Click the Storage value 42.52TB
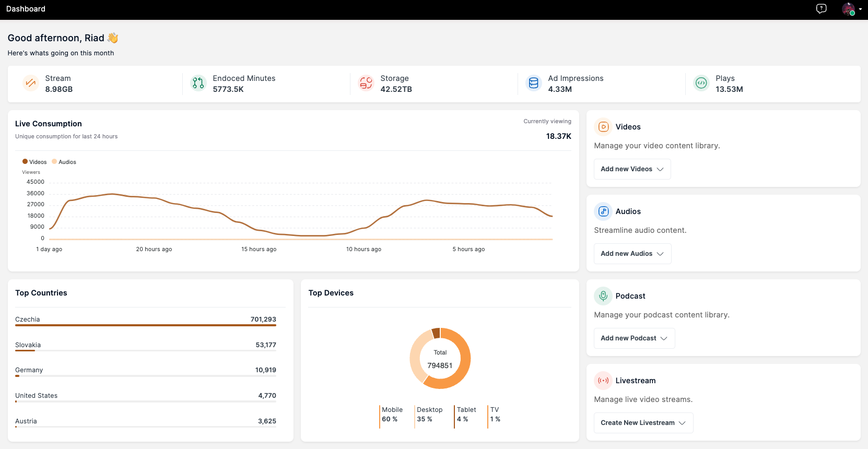Image resolution: width=868 pixels, height=449 pixels. (396, 89)
